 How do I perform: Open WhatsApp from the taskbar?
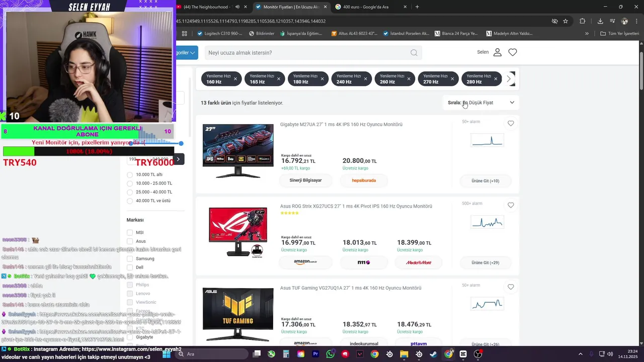click(x=330, y=354)
